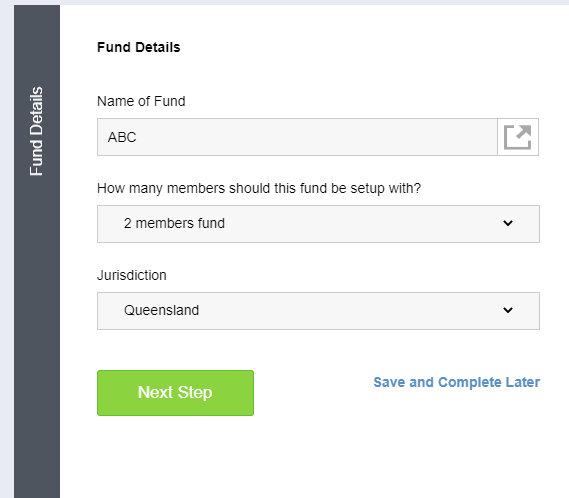Click the chevron arrow on Jurisdiction dropdown
The height and width of the screenshot is (498, 569).
(508, 310)
